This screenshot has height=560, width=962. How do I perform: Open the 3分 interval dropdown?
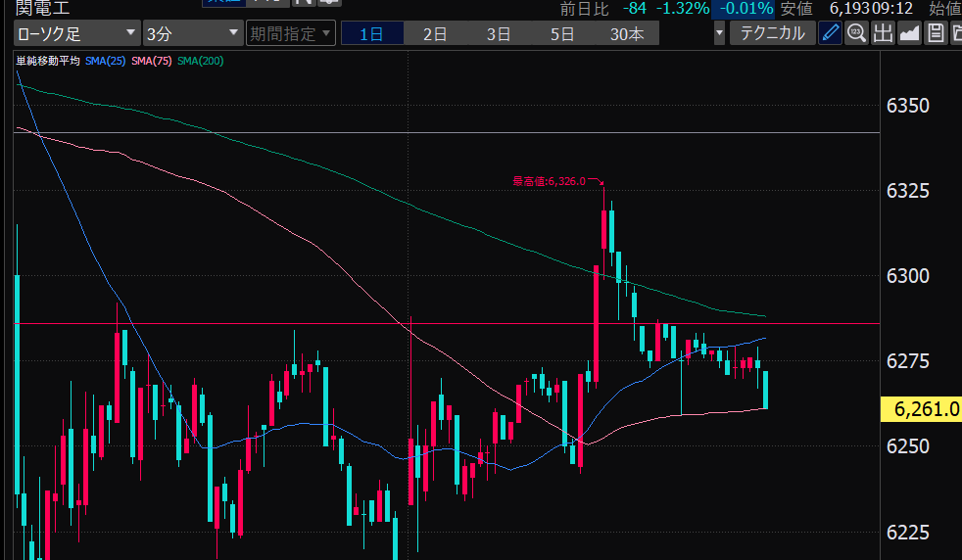(192, 34)
